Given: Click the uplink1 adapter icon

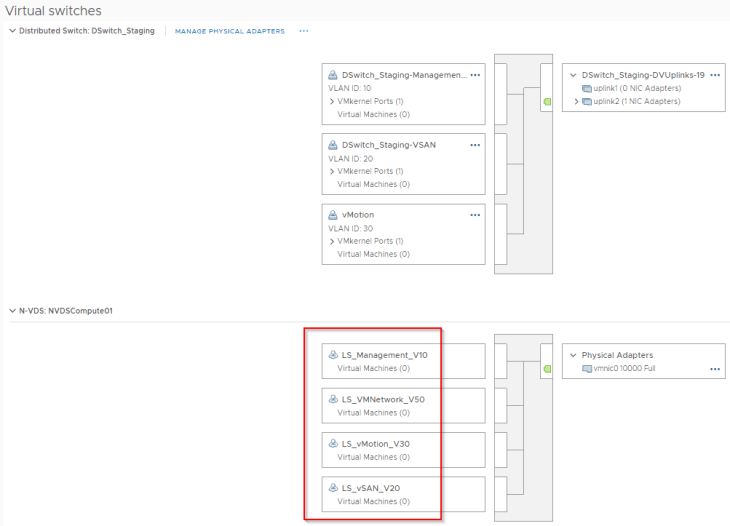Looking at the screenshot, I should point(587,88).
